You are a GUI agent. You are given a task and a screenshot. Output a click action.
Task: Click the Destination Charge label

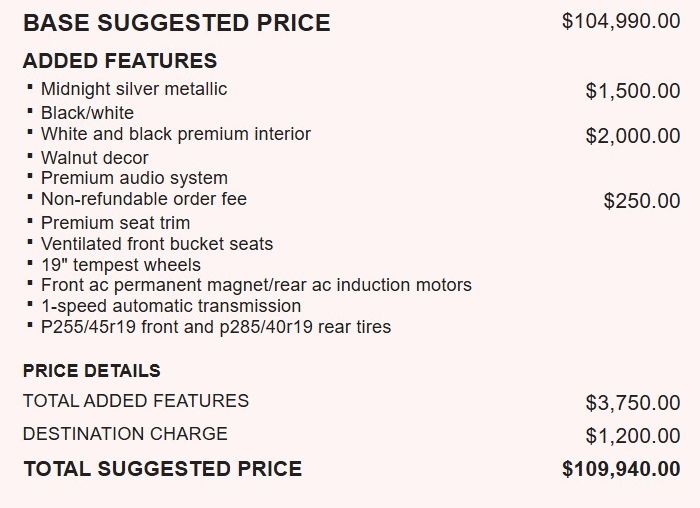click(x=125, y=434)
